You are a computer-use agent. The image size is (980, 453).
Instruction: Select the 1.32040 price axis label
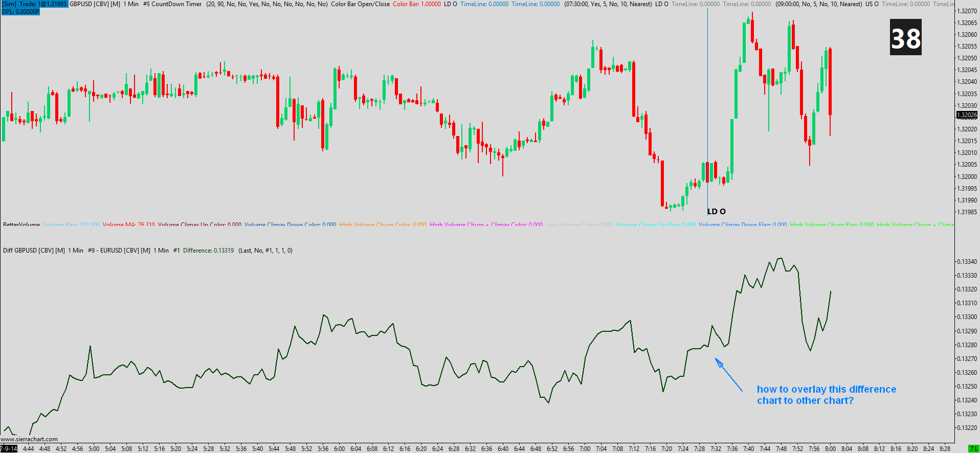tap(967, 82)
